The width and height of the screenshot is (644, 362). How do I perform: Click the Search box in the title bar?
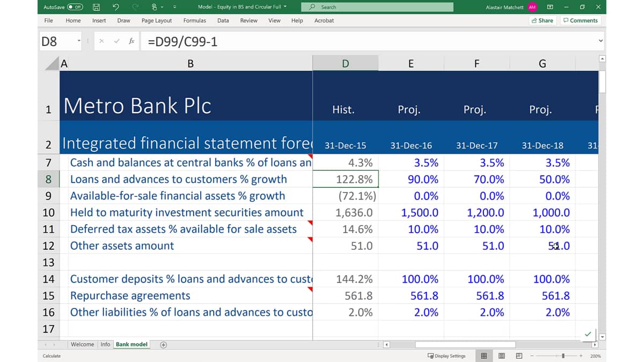(x=377, y=7)
